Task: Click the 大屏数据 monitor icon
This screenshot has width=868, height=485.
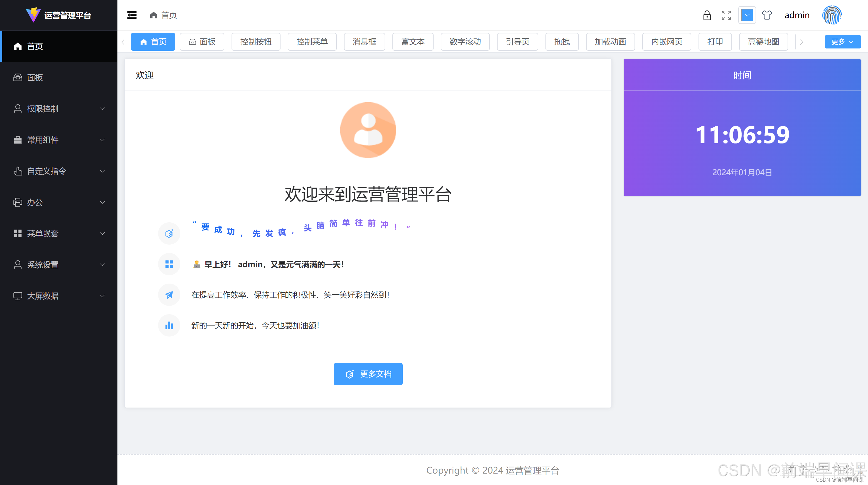Action: [18, 296]
